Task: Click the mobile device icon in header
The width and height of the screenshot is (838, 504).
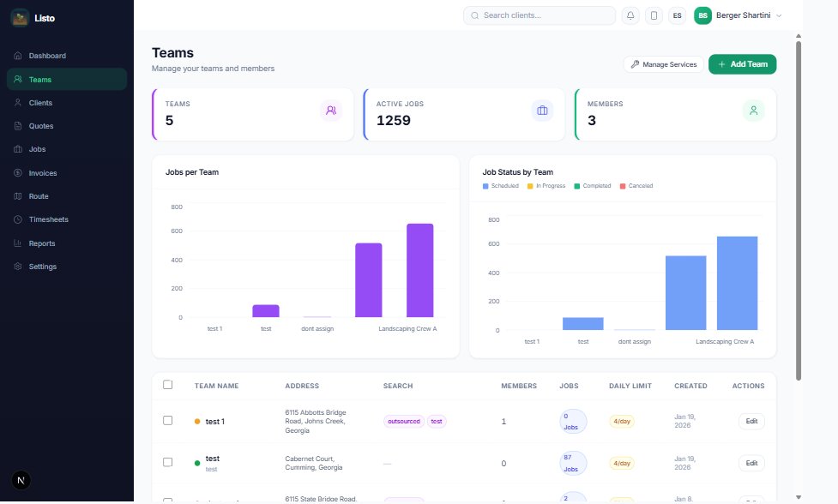Action: click(654, 15)
